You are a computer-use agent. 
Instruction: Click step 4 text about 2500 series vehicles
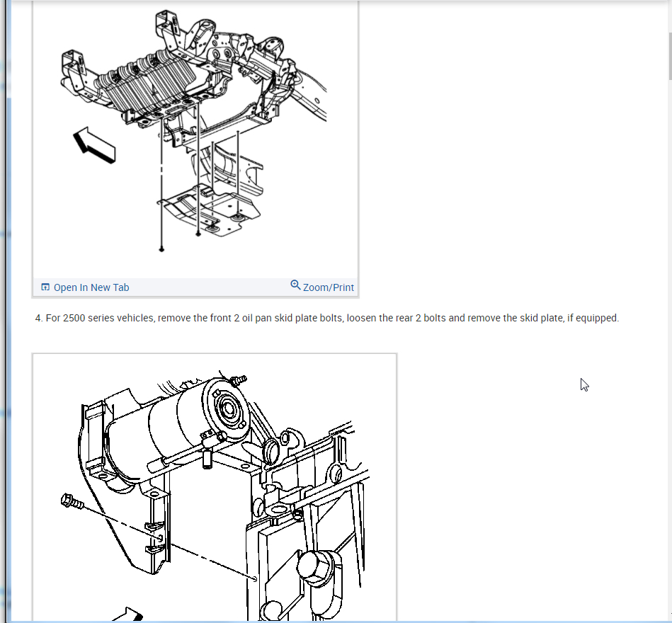click(327, 318)
